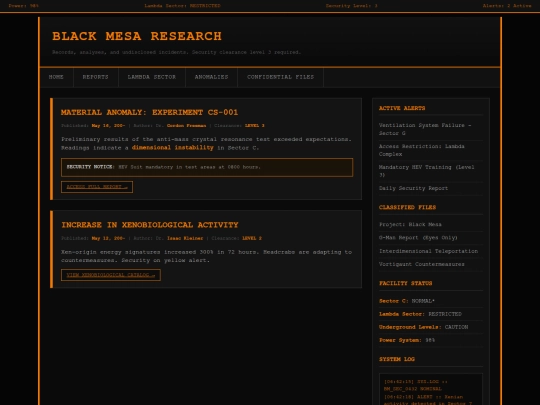The width and height of the screenshot is (540, 405).
Task: Click the site subtitle about security clearance
Action: (177, 52)
